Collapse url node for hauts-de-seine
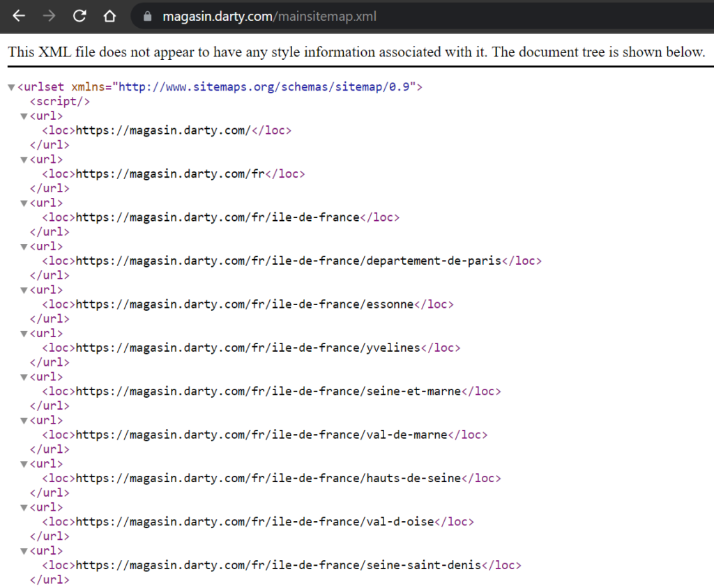 24,464
